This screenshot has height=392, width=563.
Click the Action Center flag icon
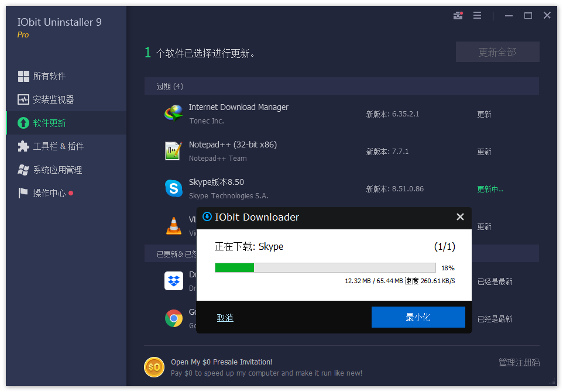(x=23, y=193)
